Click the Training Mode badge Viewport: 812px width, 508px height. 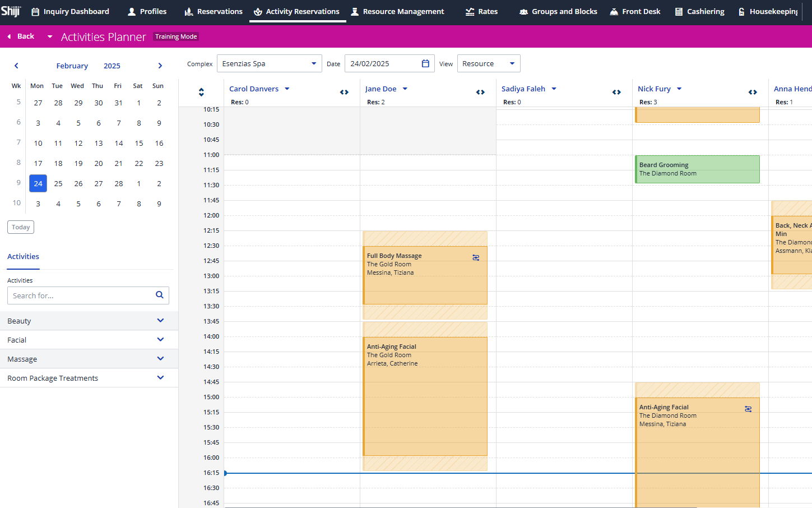click(x=176, y=36)
